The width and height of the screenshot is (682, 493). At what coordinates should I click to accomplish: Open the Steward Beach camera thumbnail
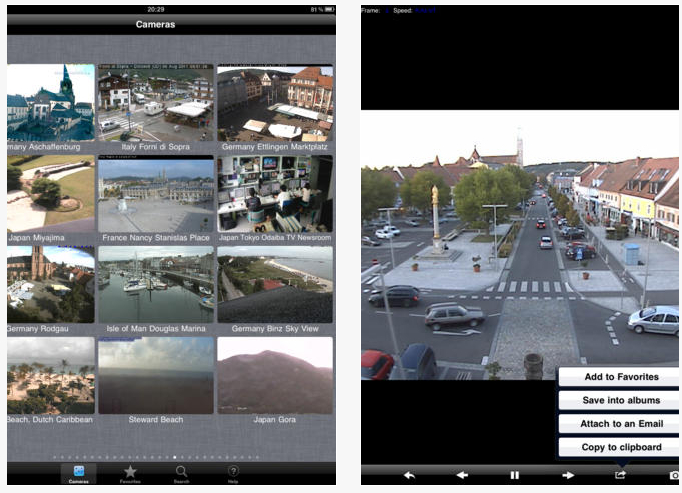156,376
